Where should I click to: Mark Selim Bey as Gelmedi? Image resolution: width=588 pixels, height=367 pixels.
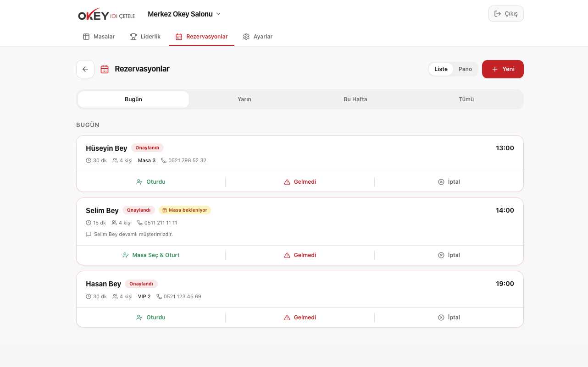point(300,255)
